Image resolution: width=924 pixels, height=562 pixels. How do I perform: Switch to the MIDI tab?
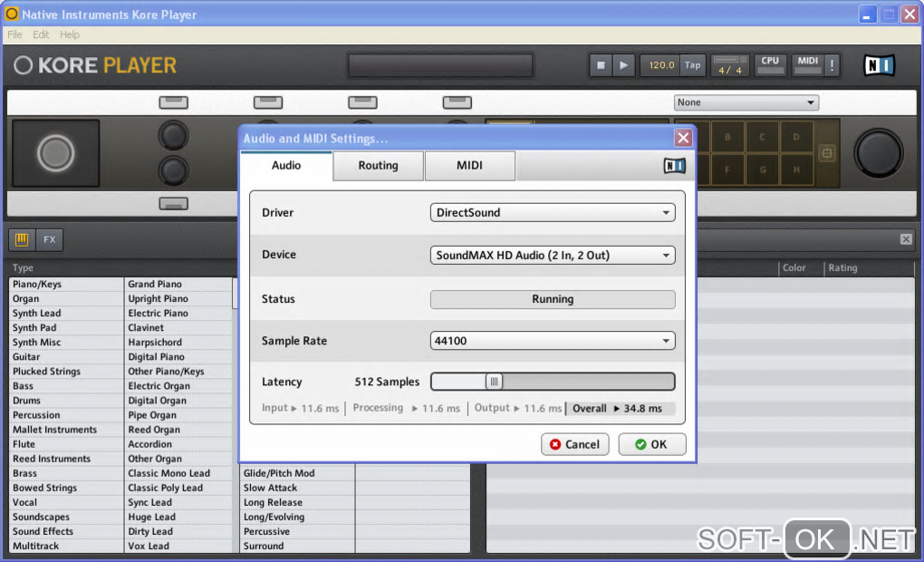pyautogui.click(x=469, y=166)
